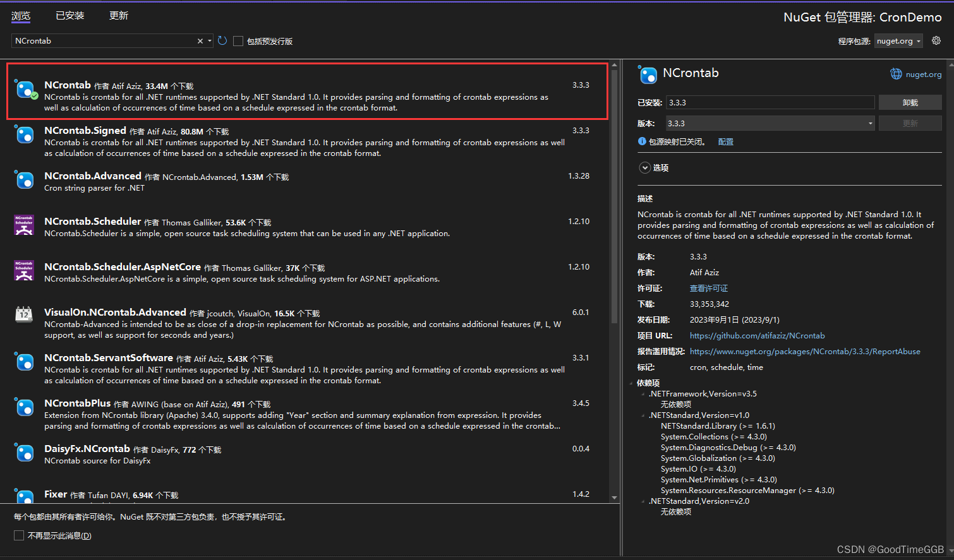This screenshot has width=954, height=560.
Task: Click the NCrontab.Scheduler purple icon
Action: pos(24,225)
